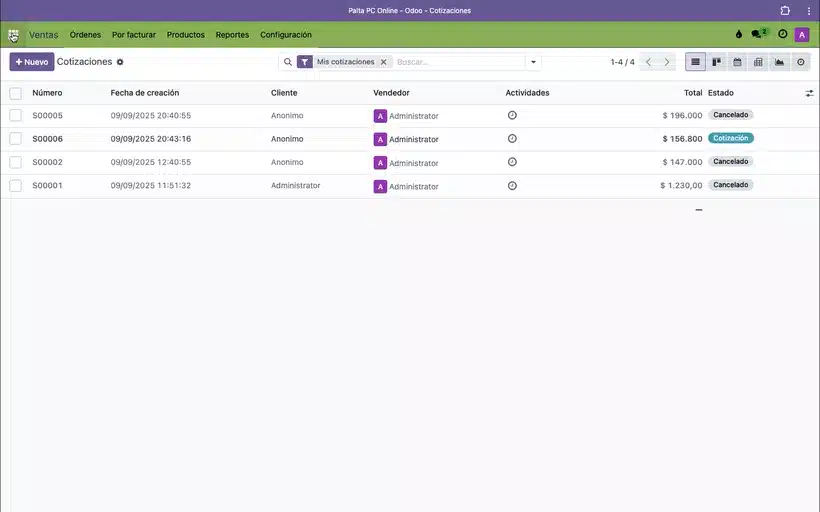Switch to Kanban view
The height and width of the screenshot is (512, 820).
(717, 62)
